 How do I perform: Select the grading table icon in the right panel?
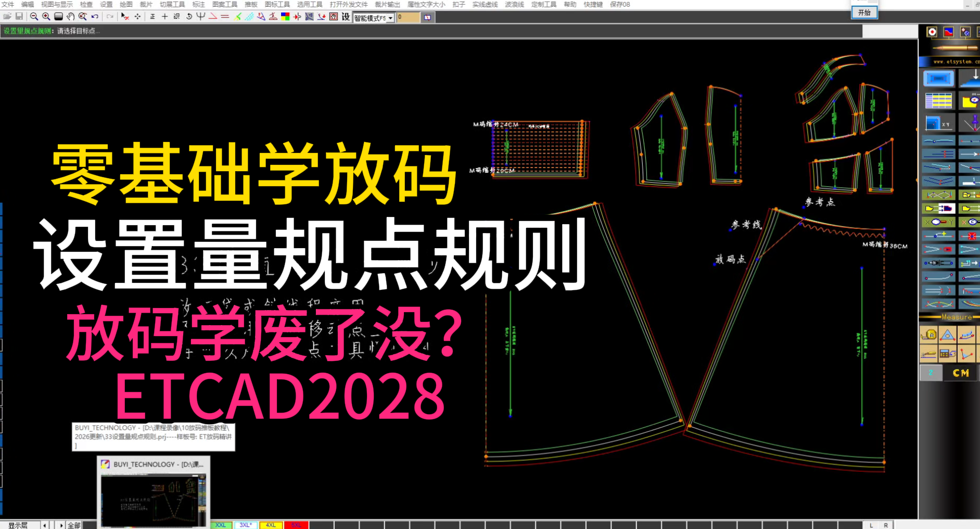coord(939,100)
